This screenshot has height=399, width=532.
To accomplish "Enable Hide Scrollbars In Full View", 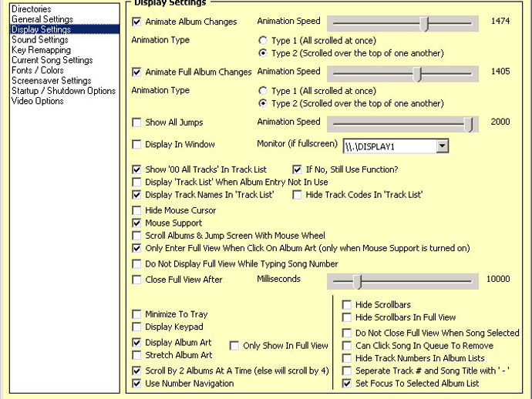I will point(346,317).
